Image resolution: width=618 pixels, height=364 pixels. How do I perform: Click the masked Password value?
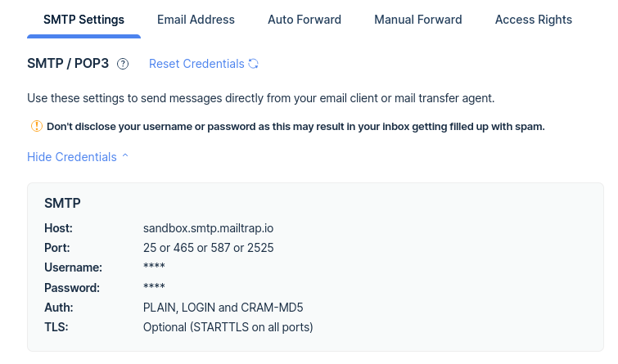click(154, 286)
